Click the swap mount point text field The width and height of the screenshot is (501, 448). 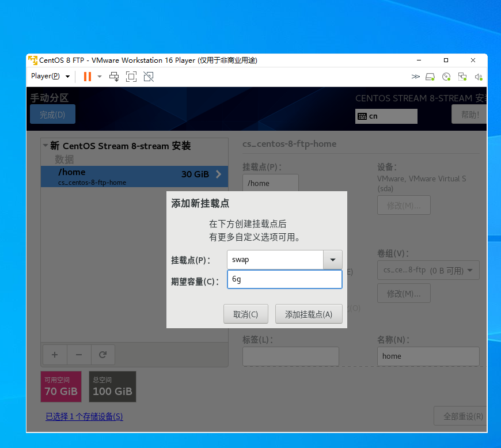click(x=275, y=260)
